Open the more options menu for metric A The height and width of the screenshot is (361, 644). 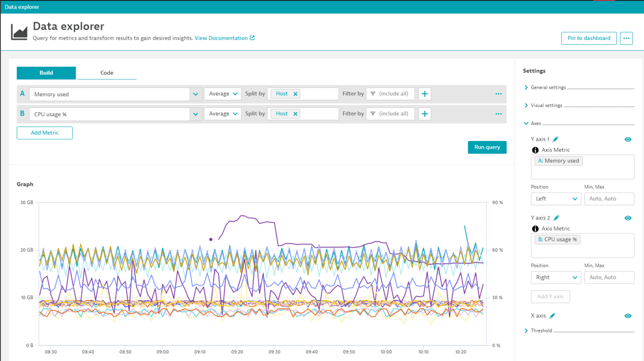[498, 93]
